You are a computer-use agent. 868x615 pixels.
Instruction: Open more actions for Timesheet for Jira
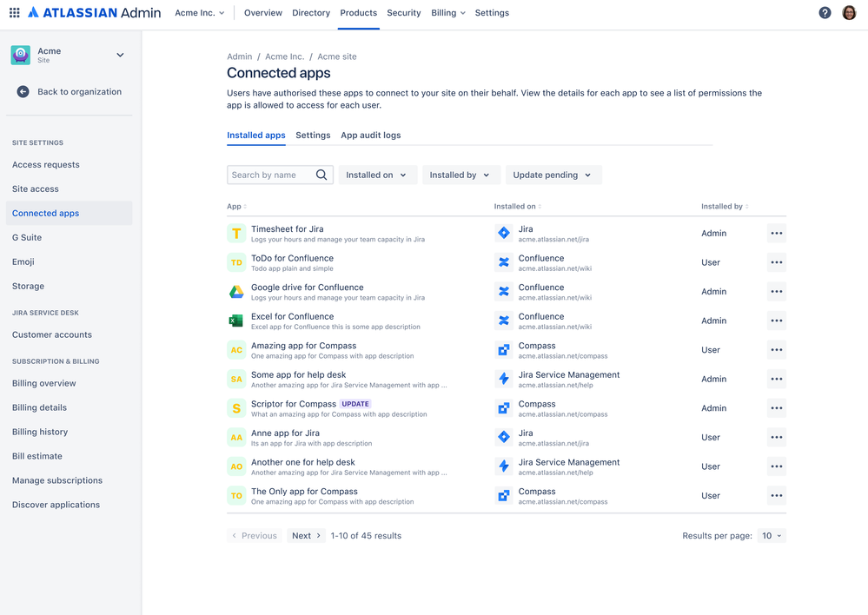click(x=777, y=233)
